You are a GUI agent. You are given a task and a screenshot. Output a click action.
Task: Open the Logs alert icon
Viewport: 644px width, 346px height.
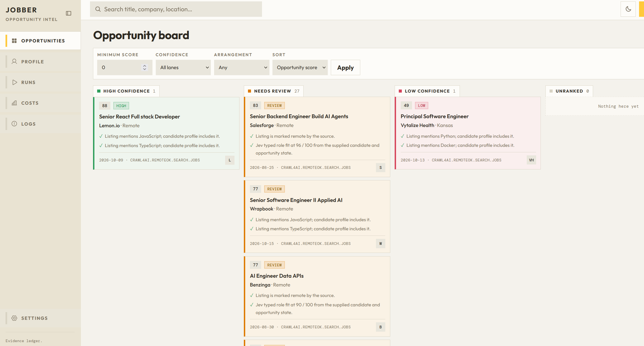(14, 124)
